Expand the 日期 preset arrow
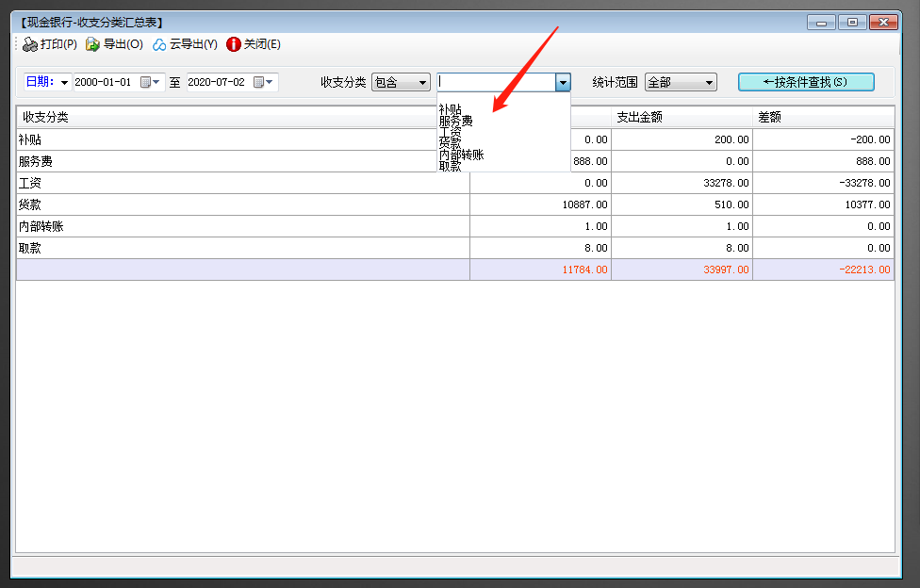Image resolution: width=920 pixels, height=588 pixels. (64, 83)
